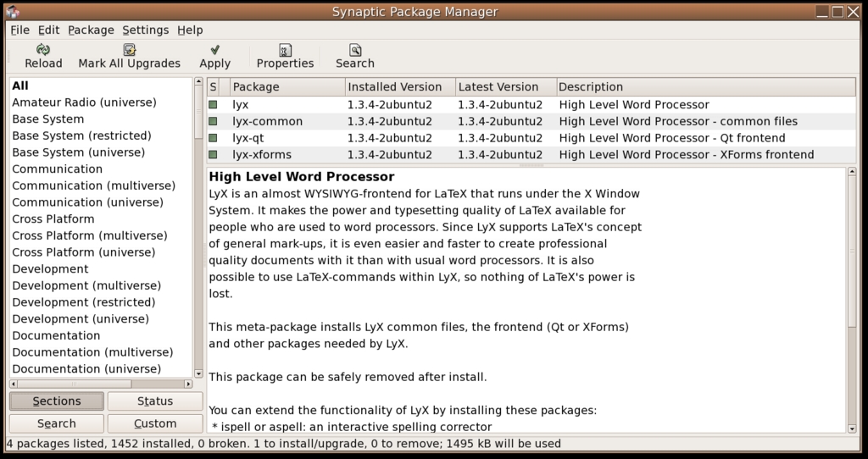Toggle the status box for lyx package
Viewport: 868px width, 459px height.
(x=214, y=105)
